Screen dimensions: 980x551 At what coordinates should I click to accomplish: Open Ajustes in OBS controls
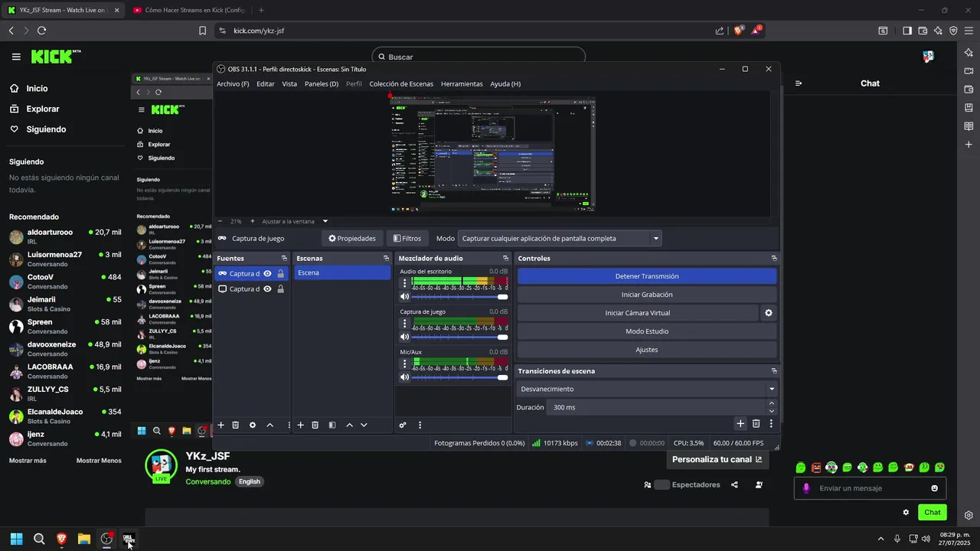647,350
